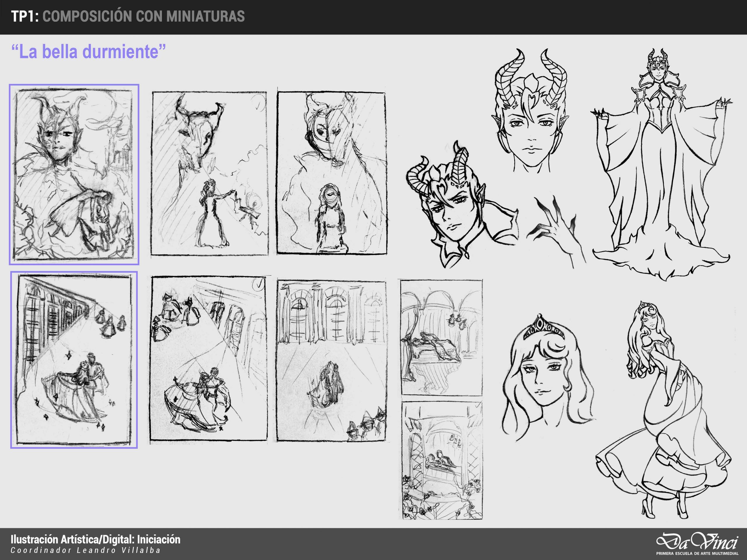Click the highlighted dancing couple ballroom thumbnail
The height and width of the screenshot is (560, 747).
point(74,360)
